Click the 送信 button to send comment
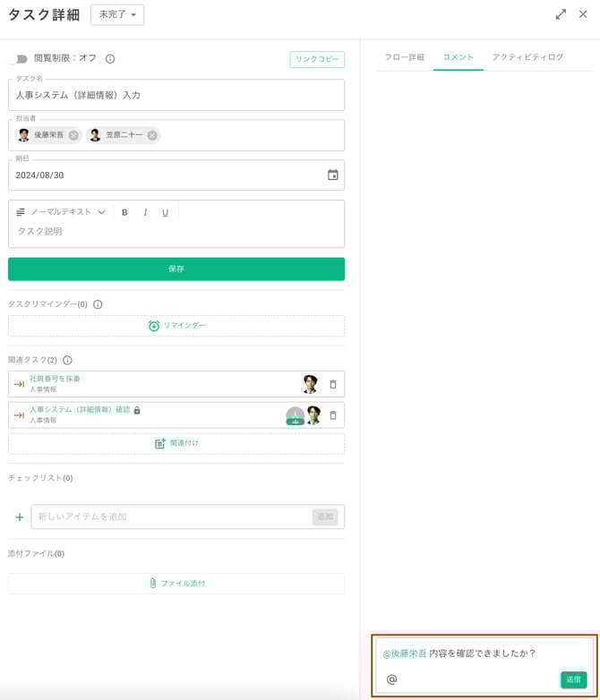Image resolution: width=600 pixels, height=700 pixels. point(573,679)
